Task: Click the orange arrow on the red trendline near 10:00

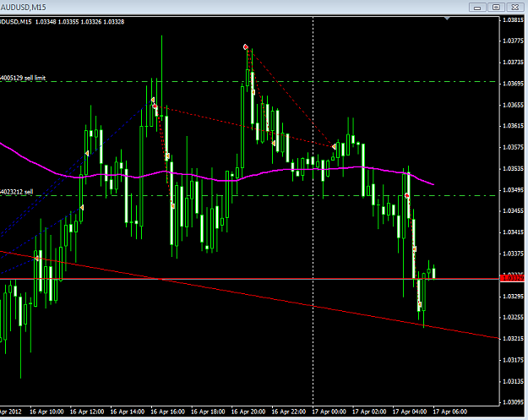Action: tap(36, 259)
